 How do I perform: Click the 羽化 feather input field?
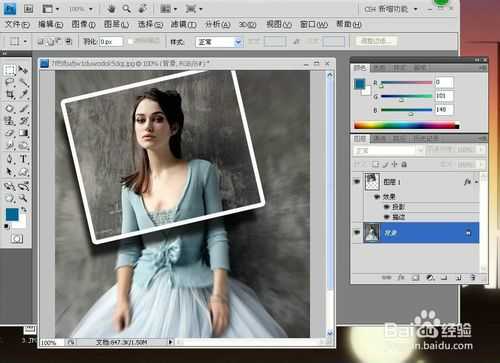click(111, 42)
